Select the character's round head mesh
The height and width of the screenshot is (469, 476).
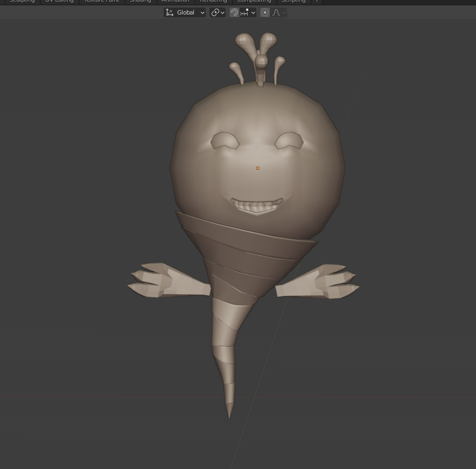[257, 161]
